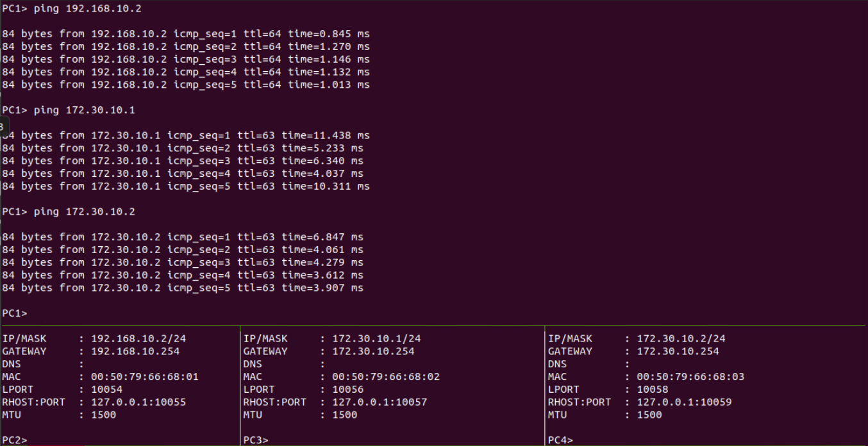Click the gateway value in the PC4 pane

point(678,351)
